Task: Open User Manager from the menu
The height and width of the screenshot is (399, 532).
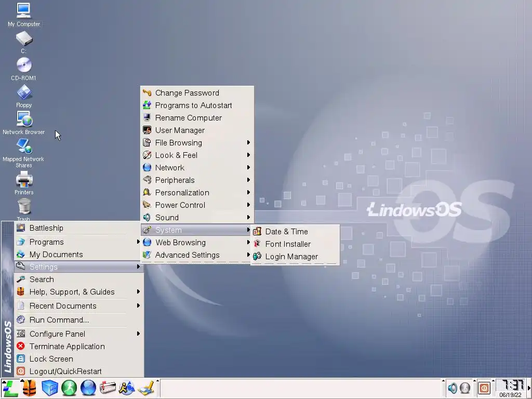Action: pos(197,130)
